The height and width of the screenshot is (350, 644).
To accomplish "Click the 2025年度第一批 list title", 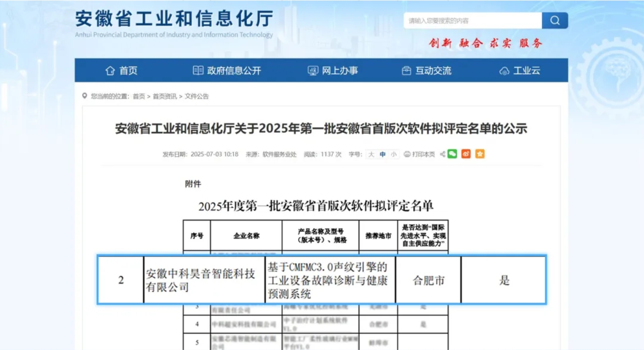I will (x=316, y=206).
